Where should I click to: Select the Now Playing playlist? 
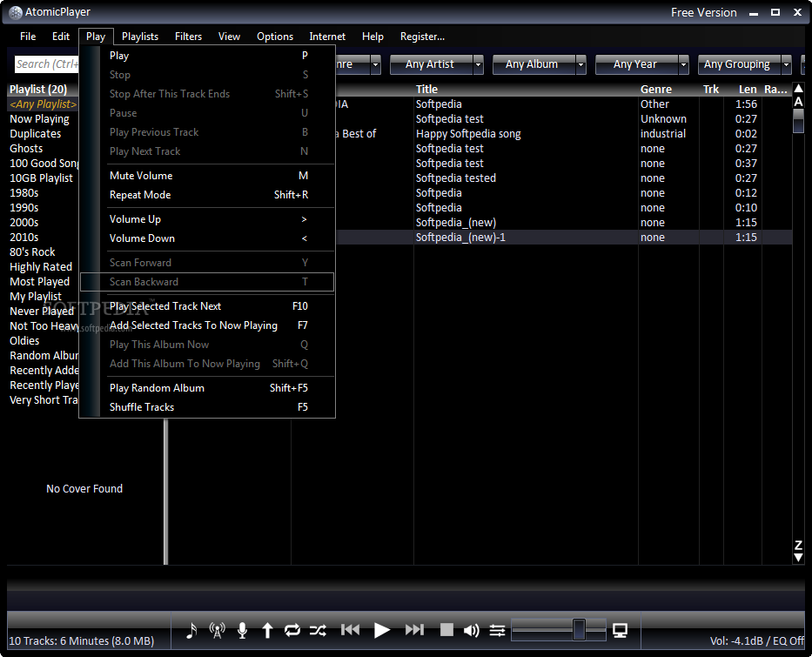click(x=39, y=119)
